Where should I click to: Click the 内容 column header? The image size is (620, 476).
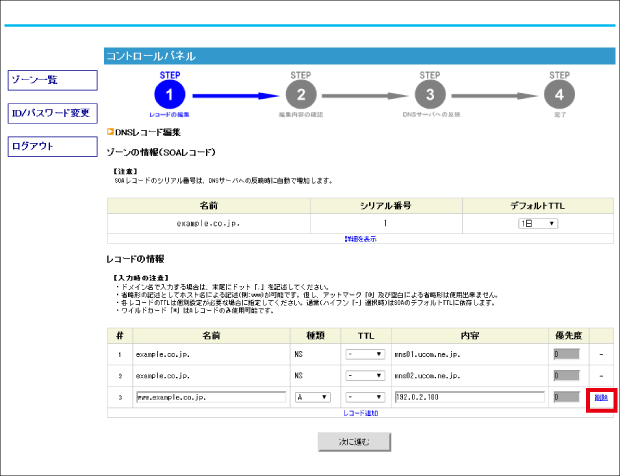click(470, 336)
